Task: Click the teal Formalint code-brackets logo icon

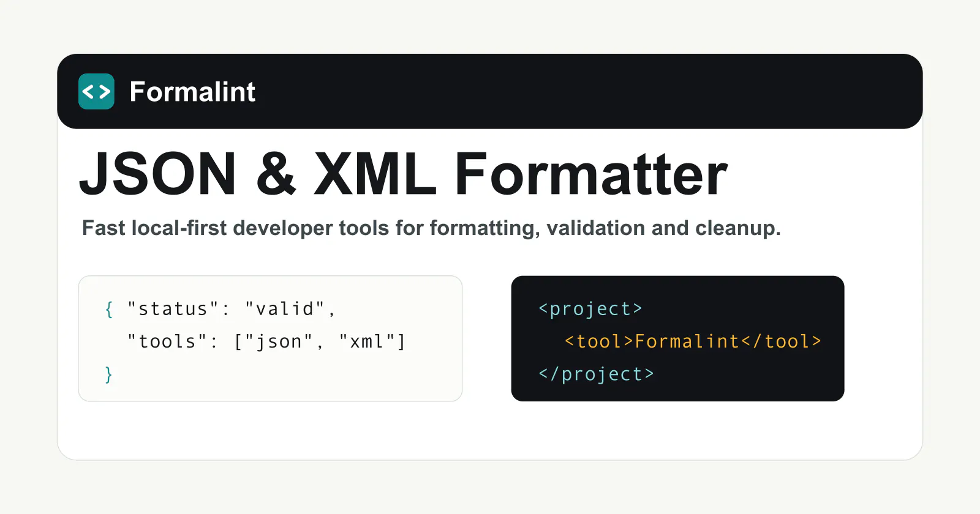Action: tap(96, 91)
